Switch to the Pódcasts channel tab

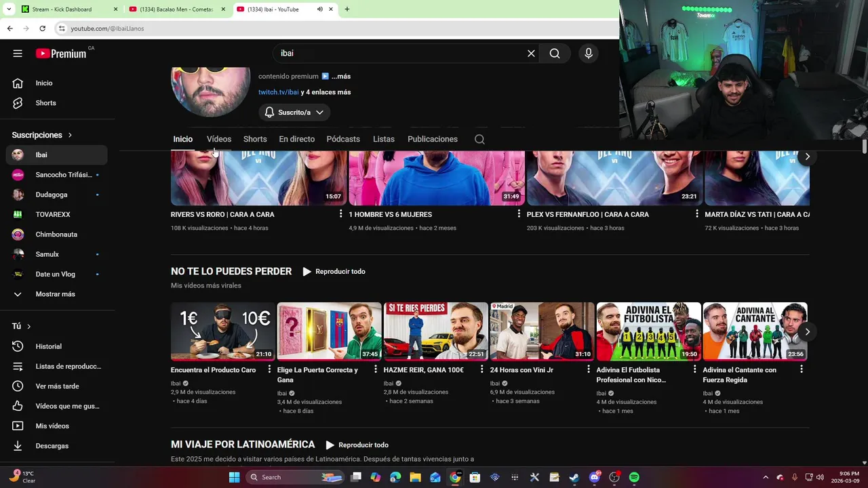343,139
